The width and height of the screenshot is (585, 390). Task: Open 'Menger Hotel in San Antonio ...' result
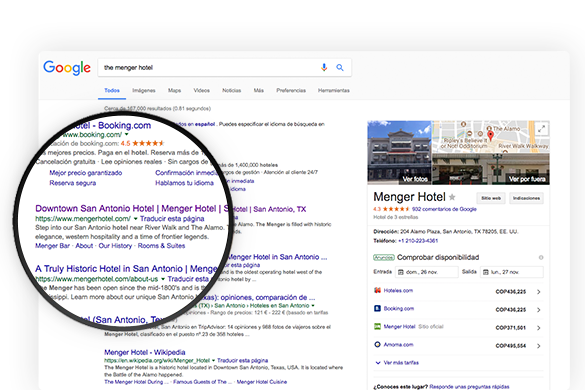pyautogui.click(x=277, y=257)
